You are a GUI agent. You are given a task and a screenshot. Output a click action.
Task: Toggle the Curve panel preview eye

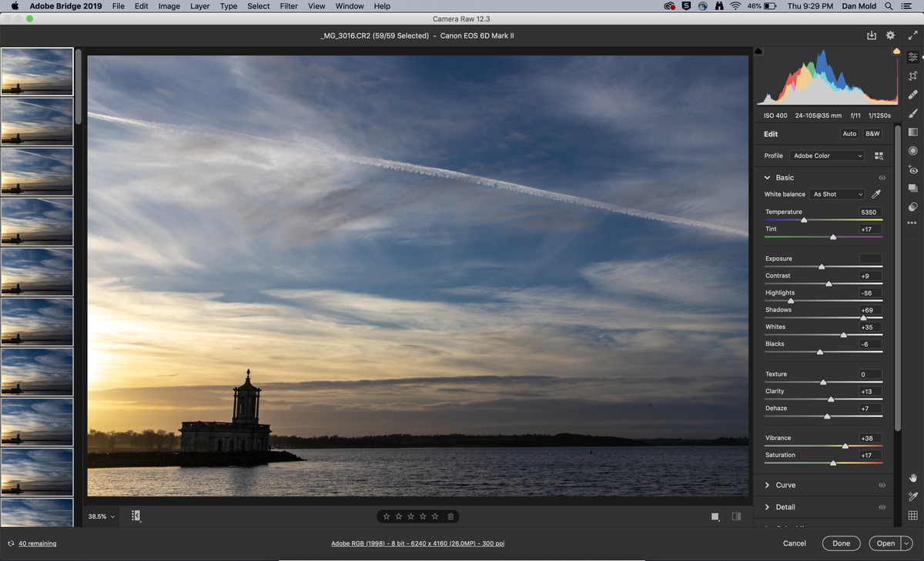(882, 485)
